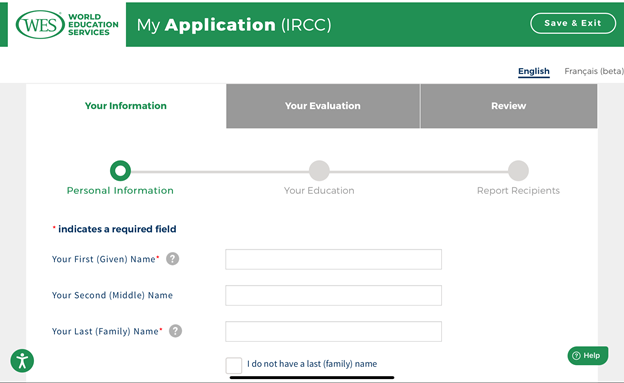The height and width of the screenshot is (383, 624).
Task: Open help tooltip beside Last (Family) Name
Action: 176,331
